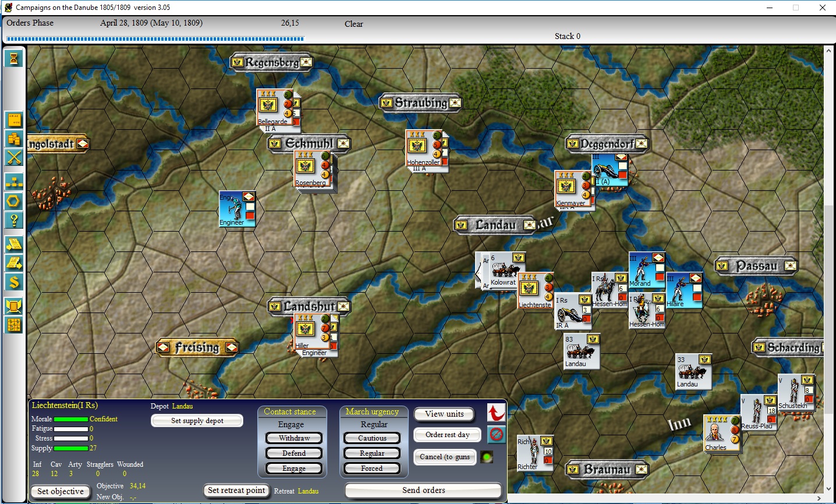
Task: Click the blue turn progress bar
Action: [x=155, y=39]
